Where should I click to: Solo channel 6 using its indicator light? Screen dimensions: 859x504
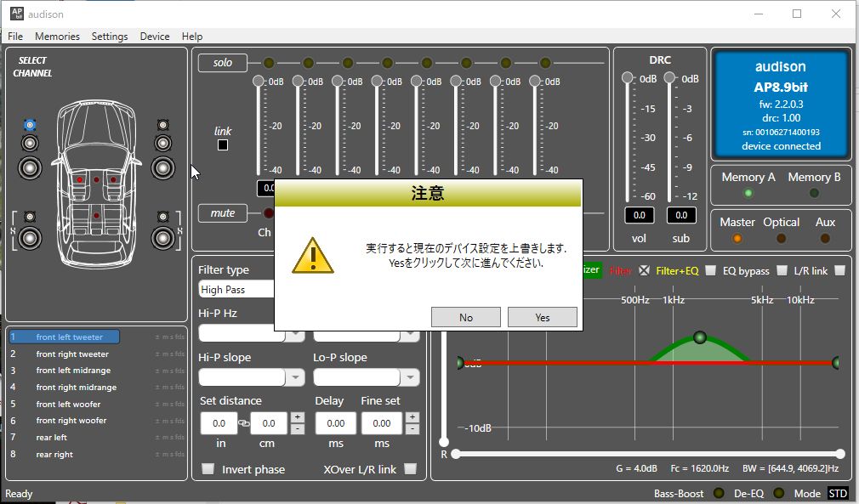pyautogui.click(x=466, y=63)
